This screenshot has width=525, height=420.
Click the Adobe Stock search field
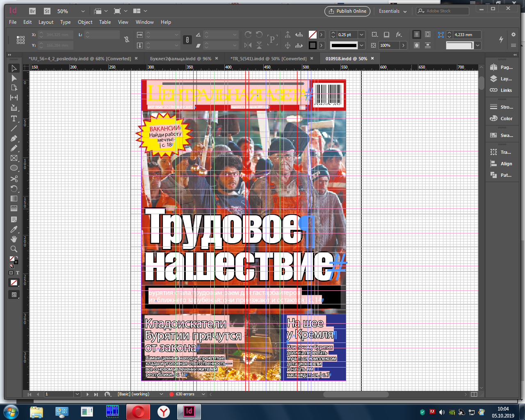coord(443,11)
